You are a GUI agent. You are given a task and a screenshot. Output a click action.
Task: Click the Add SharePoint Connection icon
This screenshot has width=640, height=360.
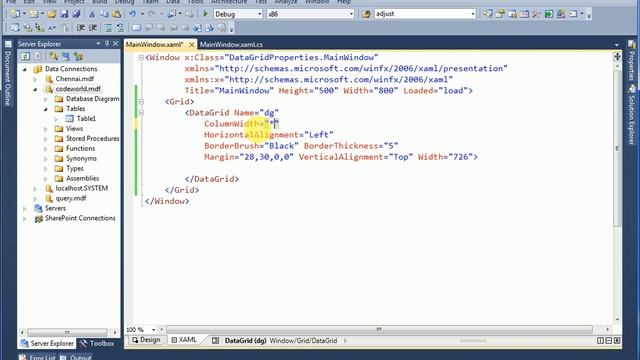(78, 56)
